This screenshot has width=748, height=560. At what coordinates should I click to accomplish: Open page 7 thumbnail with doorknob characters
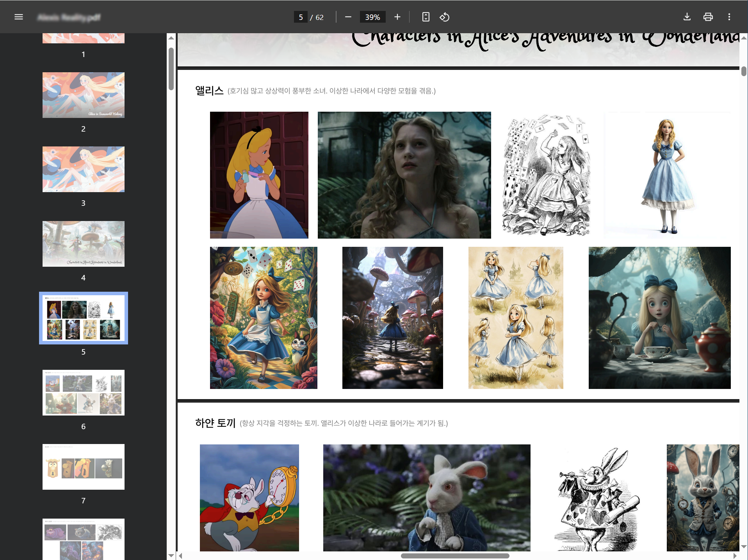pos(84,467)
